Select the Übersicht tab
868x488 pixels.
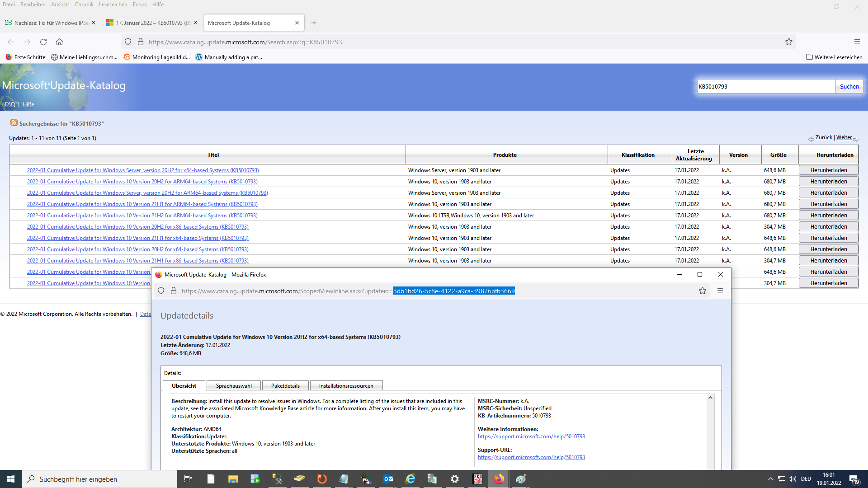tap(184, 385)
